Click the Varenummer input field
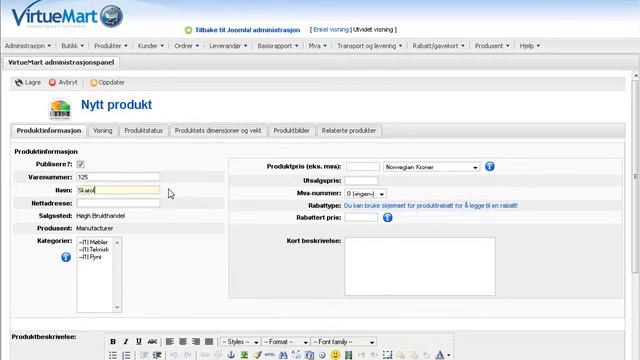Screen dimensions: 640x360 118,177
